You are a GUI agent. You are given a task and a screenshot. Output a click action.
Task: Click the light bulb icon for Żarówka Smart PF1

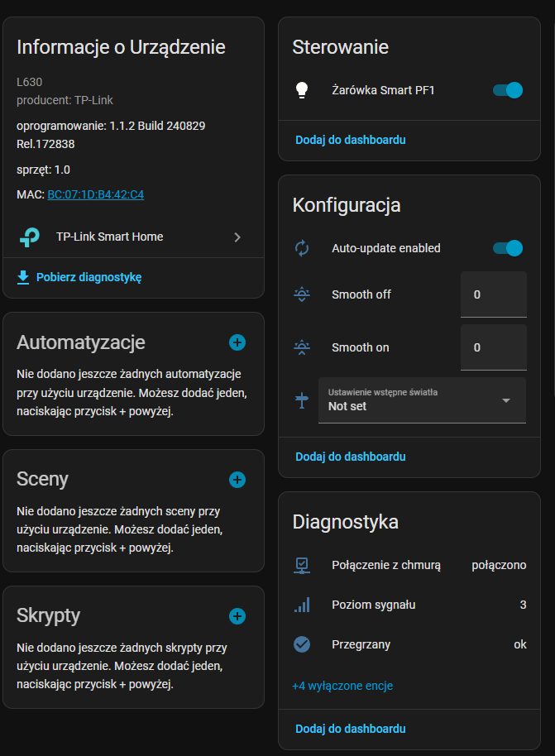point(302,90)
